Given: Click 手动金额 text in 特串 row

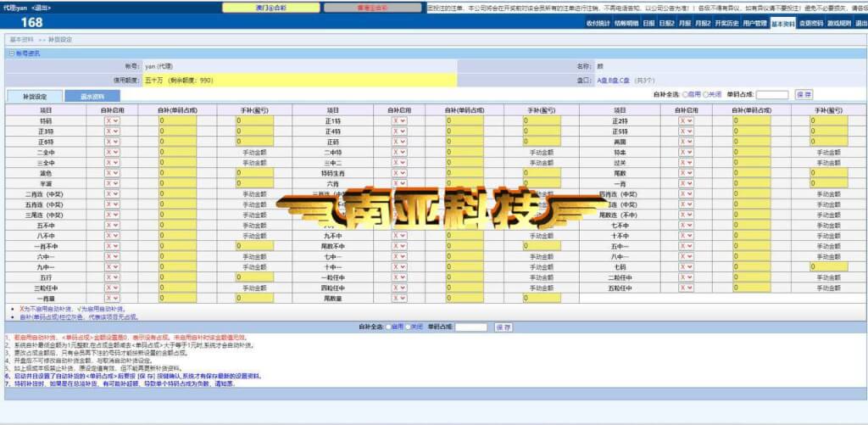Looking at the screenshot, I should tap(829, 153).
